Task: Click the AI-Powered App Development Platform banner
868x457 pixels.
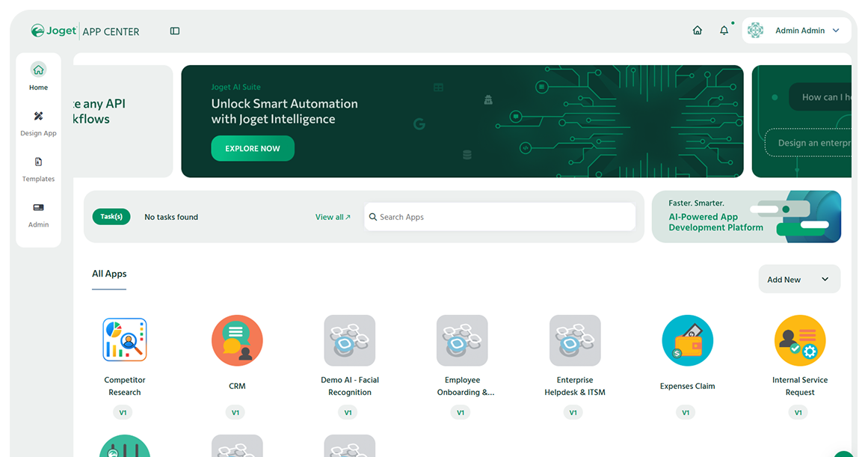Action: pos(745,217)
